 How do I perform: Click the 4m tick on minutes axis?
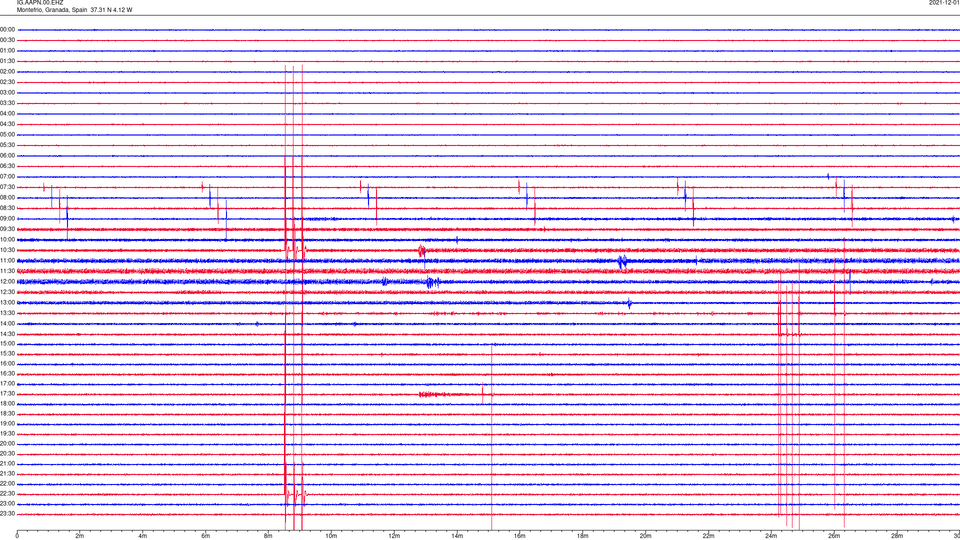(x=143, y=536)
